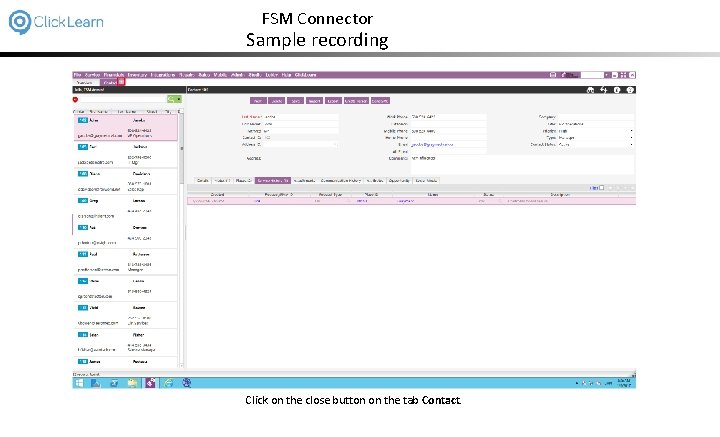Switch to the Communication History tab

coord(341,181)
